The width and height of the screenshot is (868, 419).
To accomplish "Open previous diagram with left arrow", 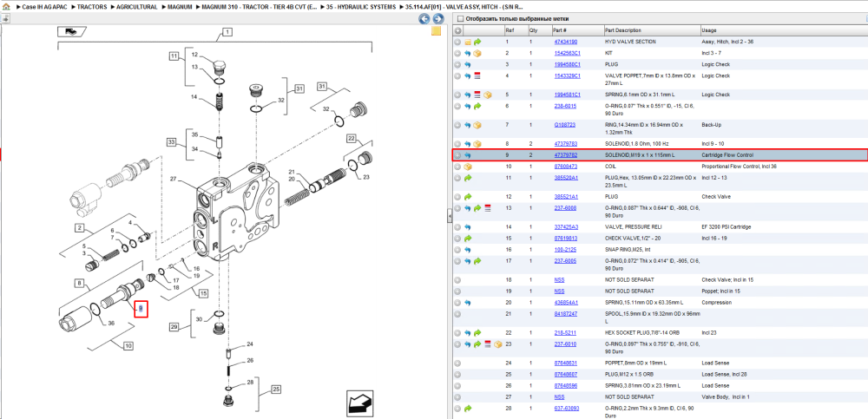I will click(424, 19).
